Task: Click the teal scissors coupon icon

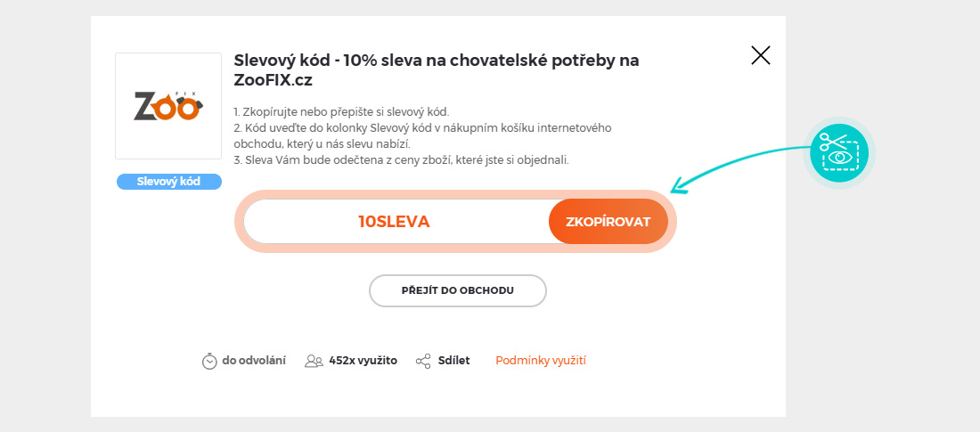Action: [839, 153]
